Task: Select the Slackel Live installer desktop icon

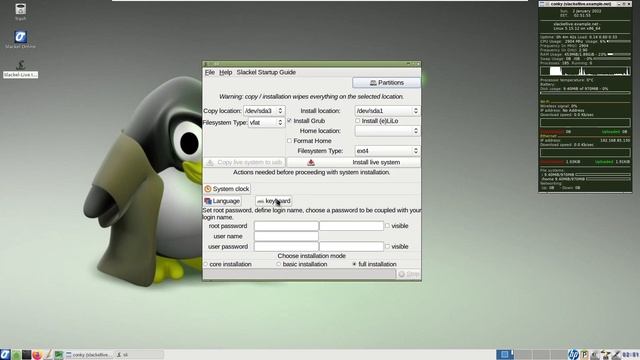Action: pos(20,69)
